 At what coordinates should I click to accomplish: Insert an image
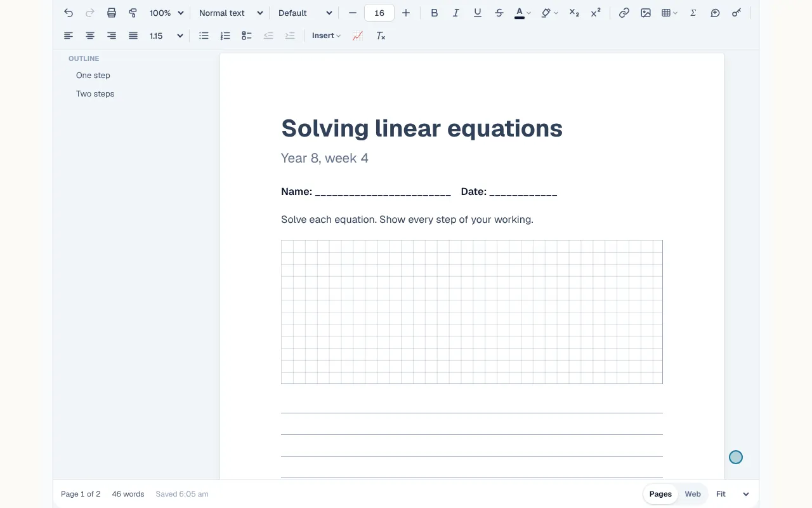tap(646, 13)
